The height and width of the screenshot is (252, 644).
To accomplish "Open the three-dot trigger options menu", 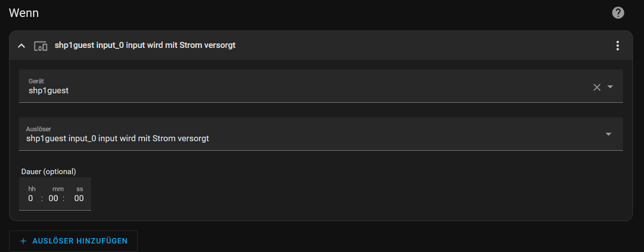I will tap(617, 46).
